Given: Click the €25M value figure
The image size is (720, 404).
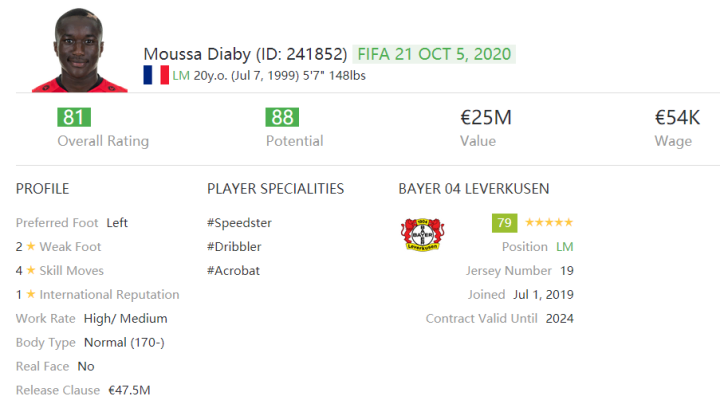Looking at the screenshot, I should 485,118.
